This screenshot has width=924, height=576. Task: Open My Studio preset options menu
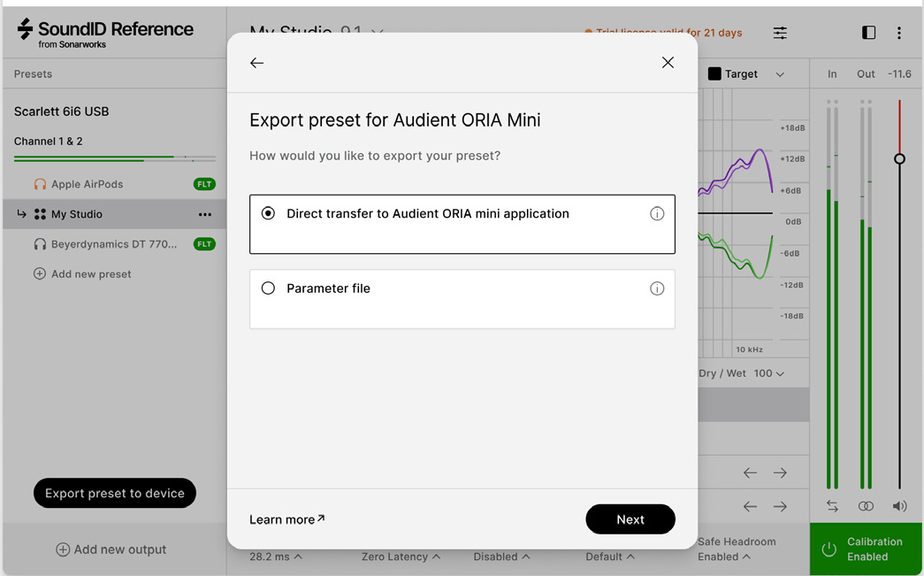(x=205, y=215)
